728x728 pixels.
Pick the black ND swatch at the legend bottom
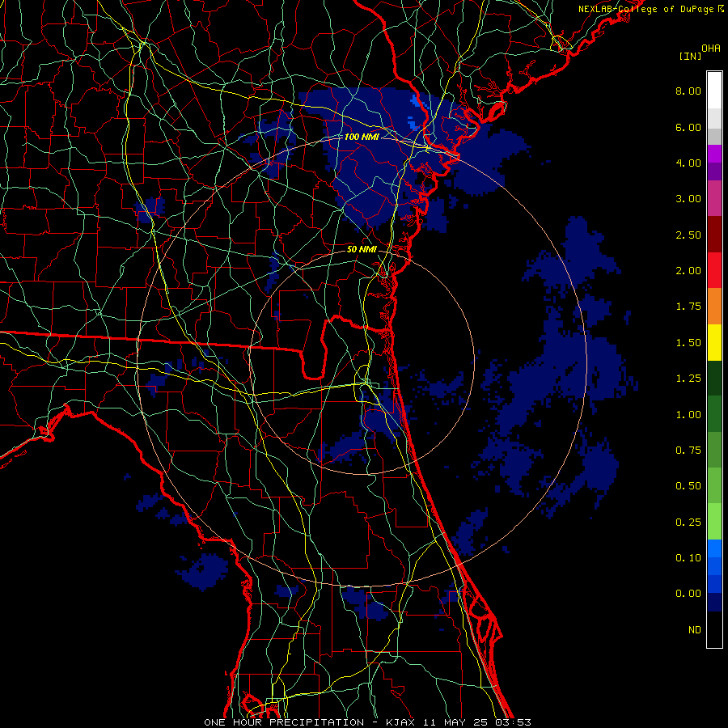714,629
